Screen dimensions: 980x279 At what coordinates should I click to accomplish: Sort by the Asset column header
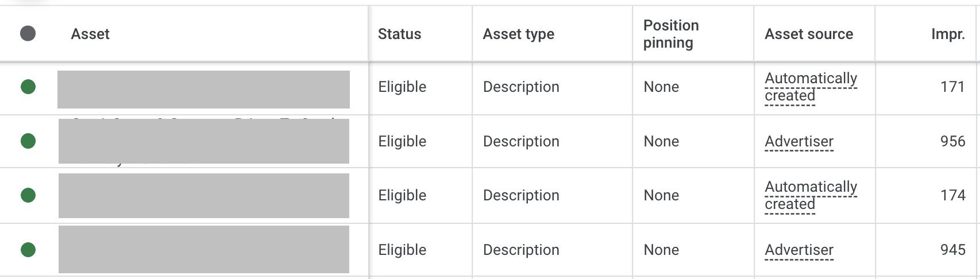(90, 34)
